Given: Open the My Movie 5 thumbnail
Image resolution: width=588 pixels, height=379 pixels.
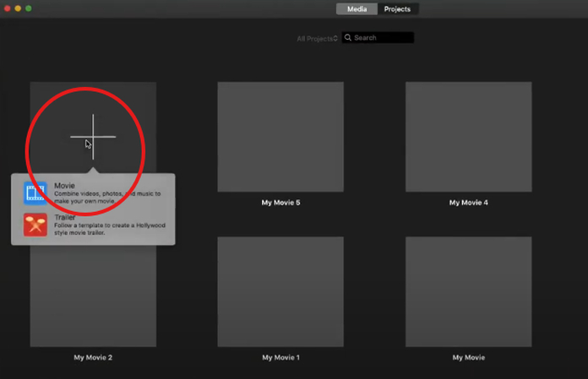Looking at the screenshot, I should (x=280, y=137).
